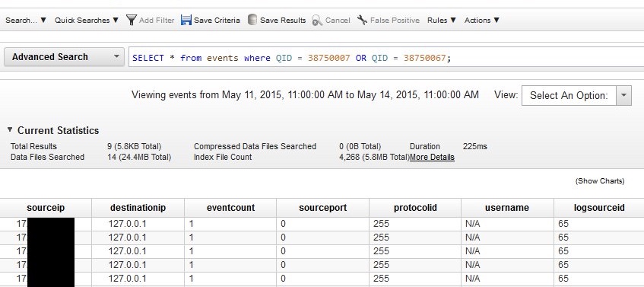Screen dimensions: 644x287
Task: Click the False Positive label
Action: (x=395, y=20)
